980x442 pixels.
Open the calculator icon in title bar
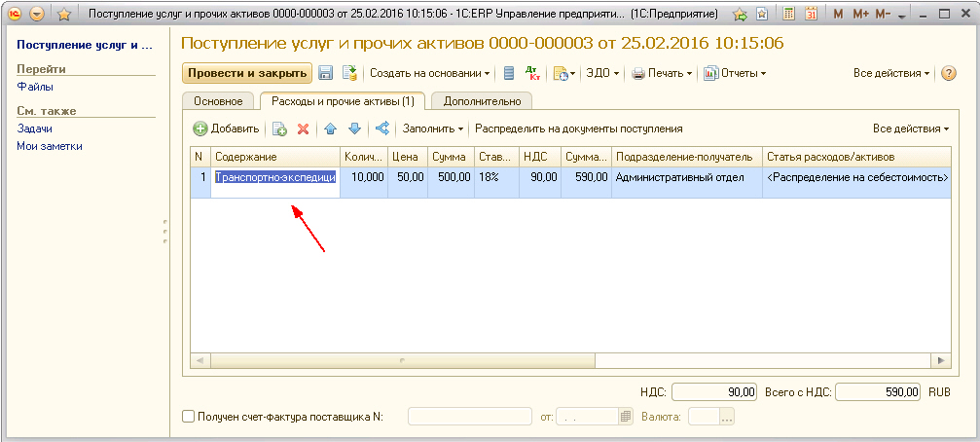(x=788, y=14)
